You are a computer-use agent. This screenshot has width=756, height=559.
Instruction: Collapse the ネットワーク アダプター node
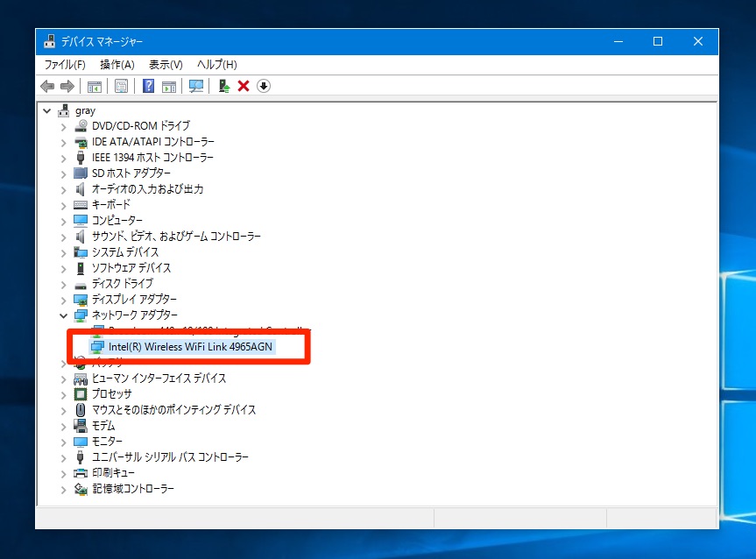pos(63,315)
